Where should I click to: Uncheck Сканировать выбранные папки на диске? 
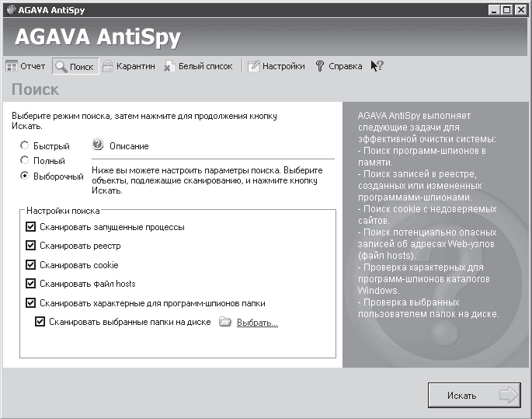click(40, 322)
